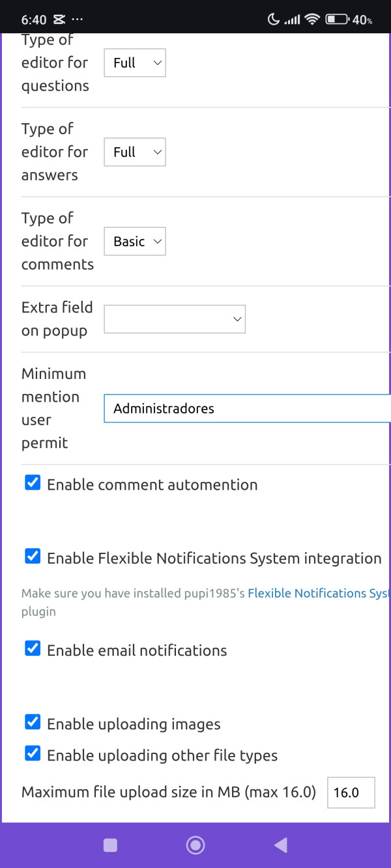Tap the cellular signal strength icon
The width and height of the screenshot is (391, 868).
[292, 20]
